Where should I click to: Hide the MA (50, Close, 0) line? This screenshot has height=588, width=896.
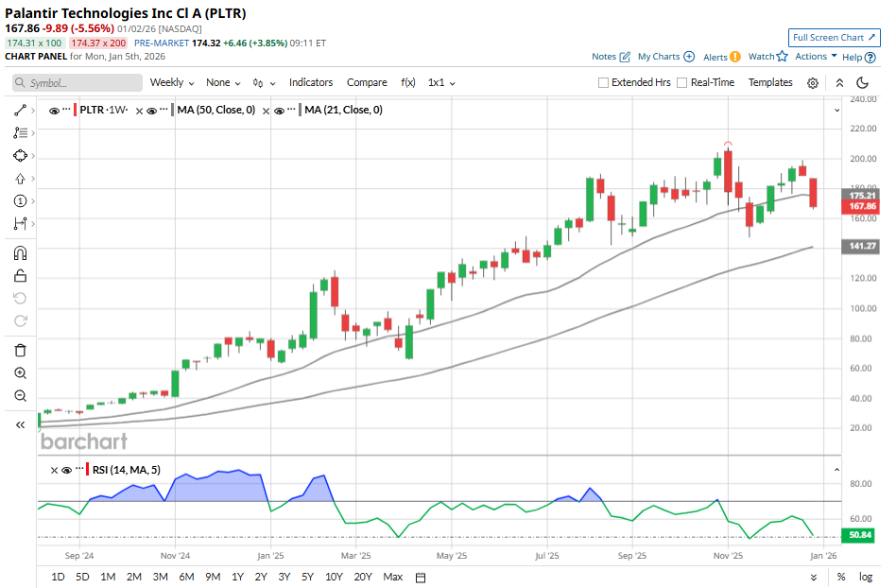(x=151, y=111)
